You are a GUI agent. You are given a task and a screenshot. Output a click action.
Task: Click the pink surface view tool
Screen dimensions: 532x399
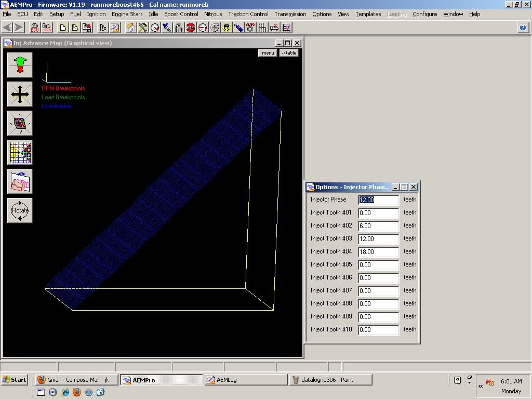20,181
